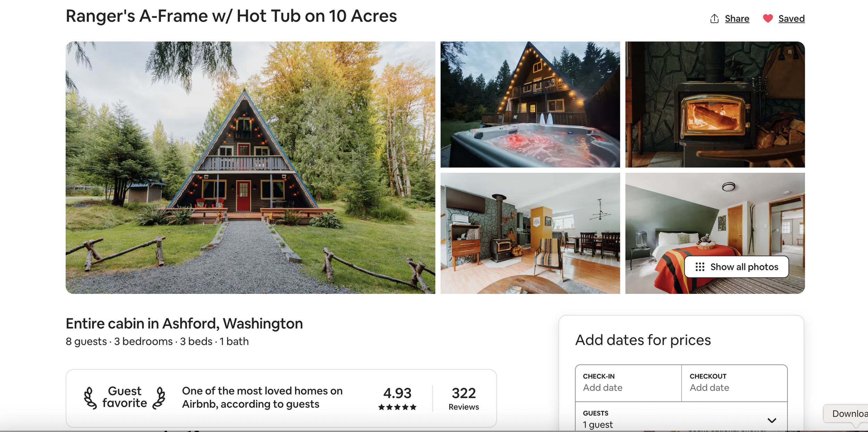Viewport: 868px width, 432px height.
Task: Click the Share upload arrow icon
Action: pyautogui.click(x=714, y=18)
